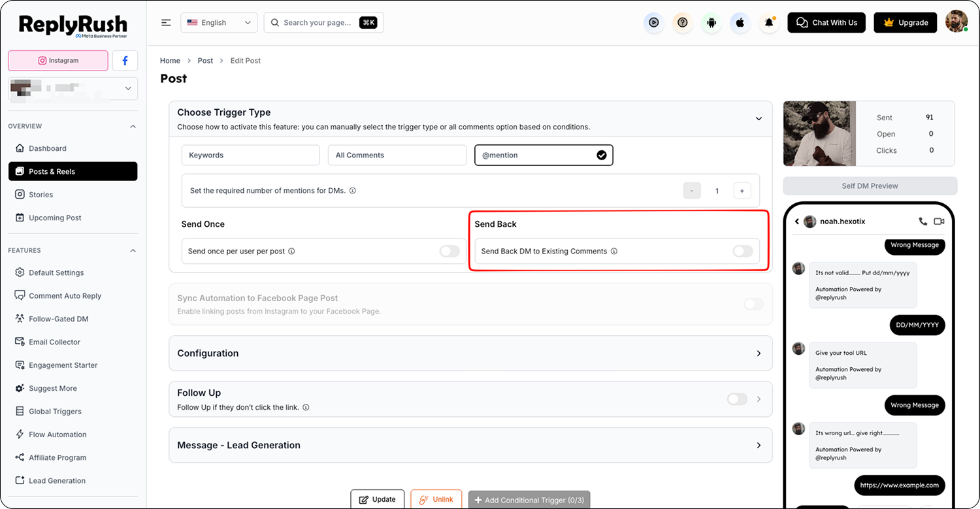Expand the Configuration section
The height and width of the screenshot is (509, 980).
click(x=759, y=353)
